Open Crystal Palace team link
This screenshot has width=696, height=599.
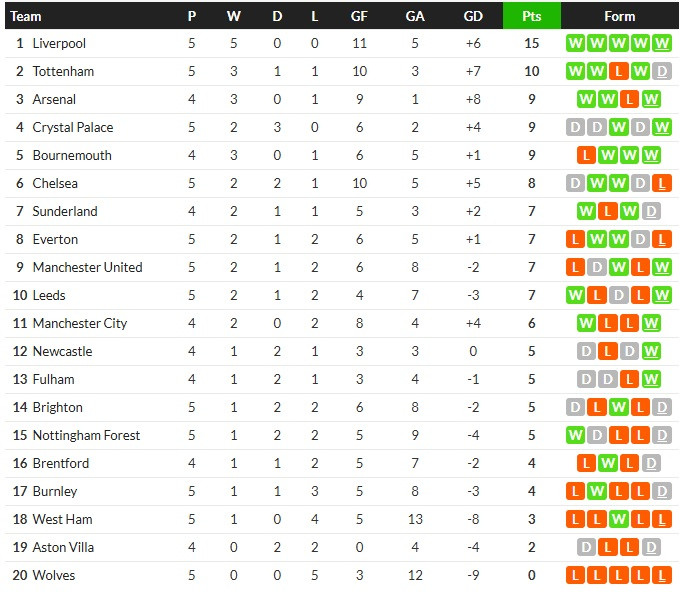pos(73,127)
